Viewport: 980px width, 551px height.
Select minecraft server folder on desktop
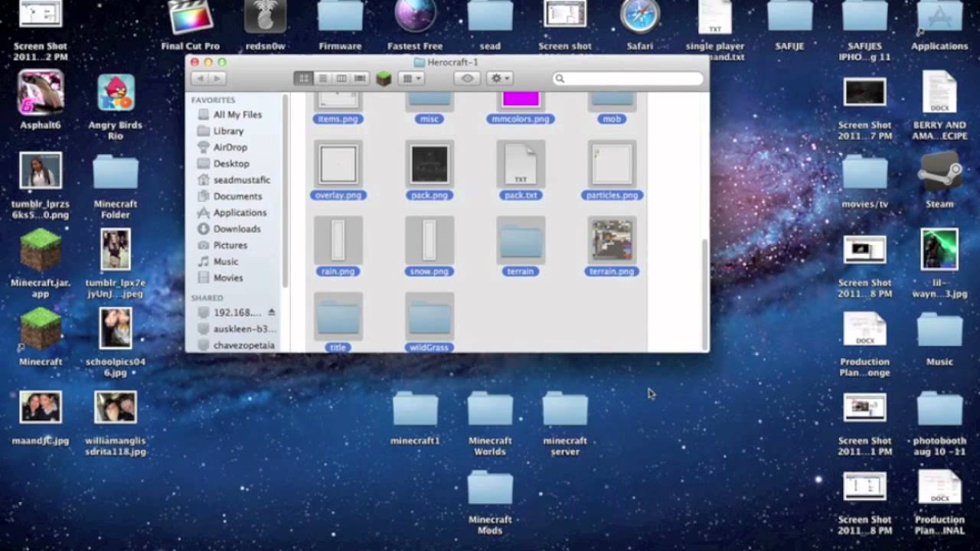tap(565, 409)
